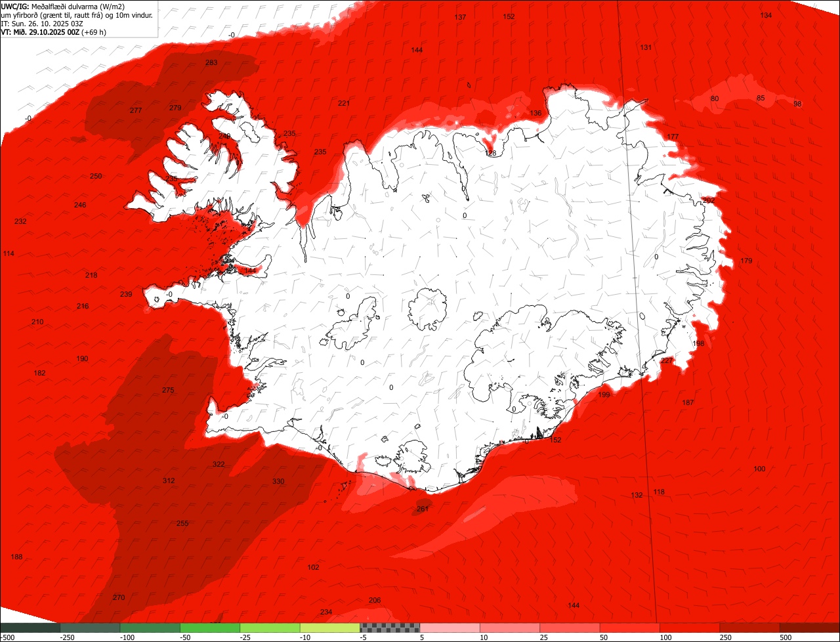Click the checkered legend swatch between -5 and 5
840x642 pixels.
click(390, 628)
